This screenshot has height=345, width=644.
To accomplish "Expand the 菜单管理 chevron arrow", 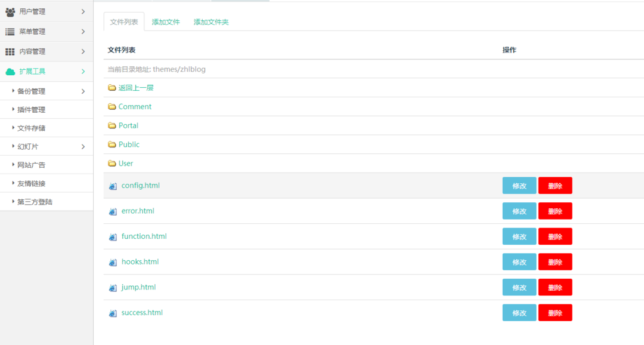I will point(83,31).
